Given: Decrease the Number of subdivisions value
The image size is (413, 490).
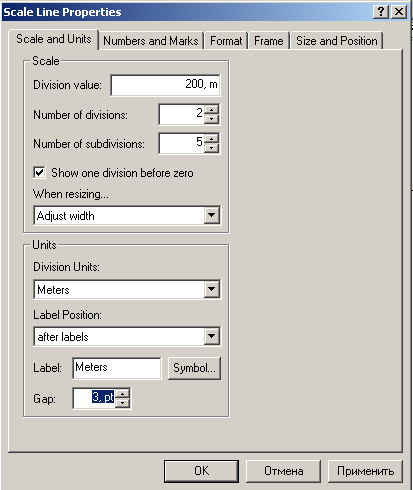Looking at the screenshot, I should (212, 148).
